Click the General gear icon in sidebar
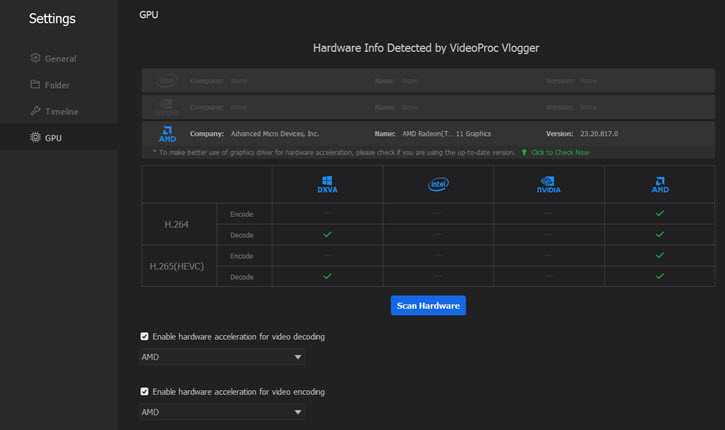 coord(36,59)
